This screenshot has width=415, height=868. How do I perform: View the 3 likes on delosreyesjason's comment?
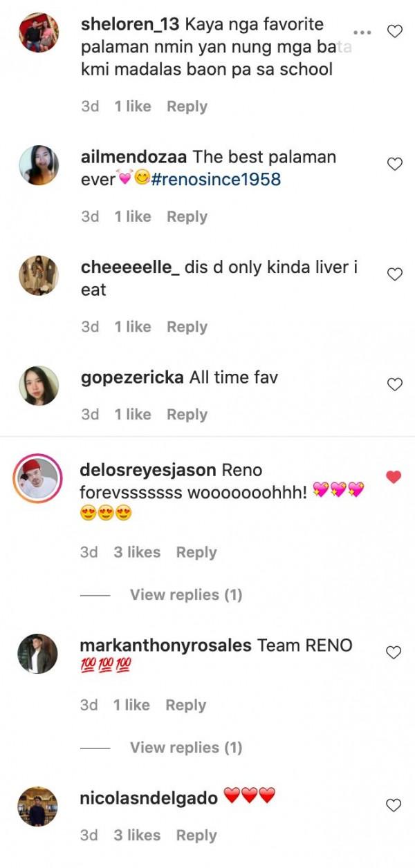point(139,552)
